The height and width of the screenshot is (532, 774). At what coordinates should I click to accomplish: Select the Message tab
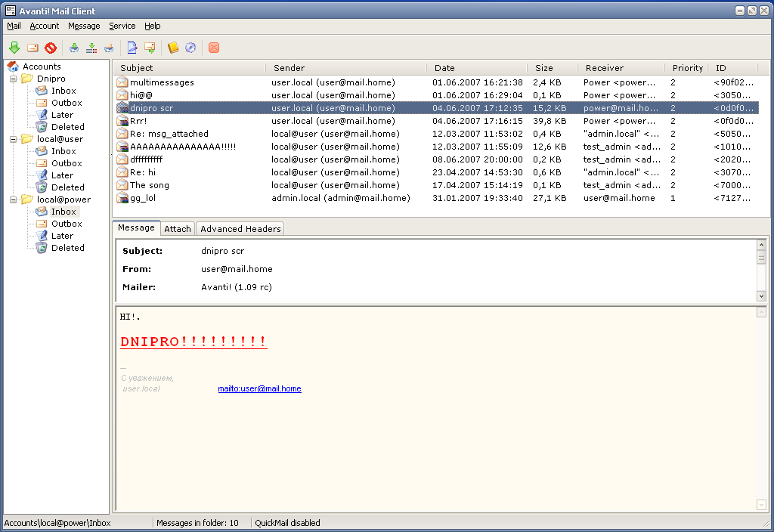pos(136,227)
